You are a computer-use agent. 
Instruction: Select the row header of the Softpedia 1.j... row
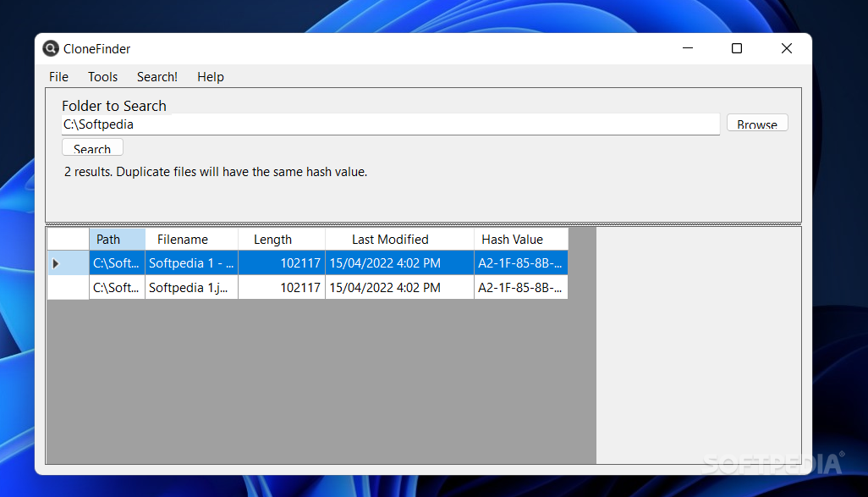click(x=68, y=288)
